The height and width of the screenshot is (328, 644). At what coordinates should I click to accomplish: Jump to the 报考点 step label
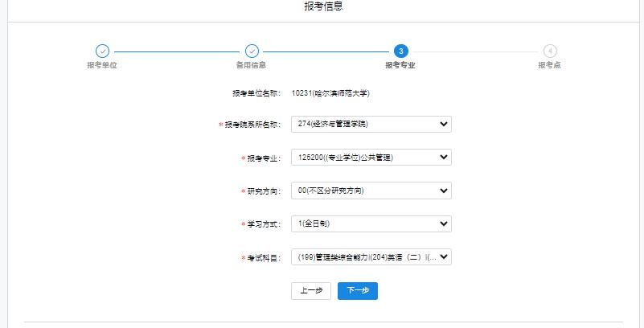tap(550, 65)
